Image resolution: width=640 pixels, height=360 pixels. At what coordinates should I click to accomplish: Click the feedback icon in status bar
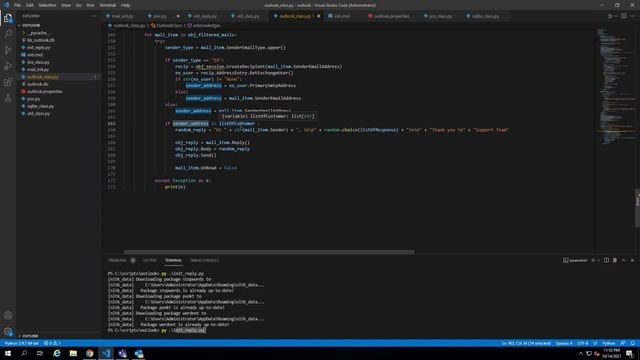[623, 343]
